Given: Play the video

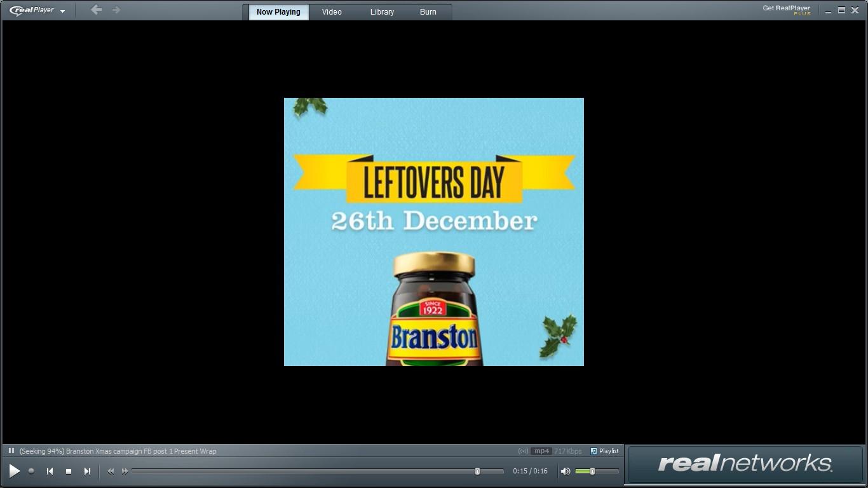Looking at the screenshot, I should 14,471.
